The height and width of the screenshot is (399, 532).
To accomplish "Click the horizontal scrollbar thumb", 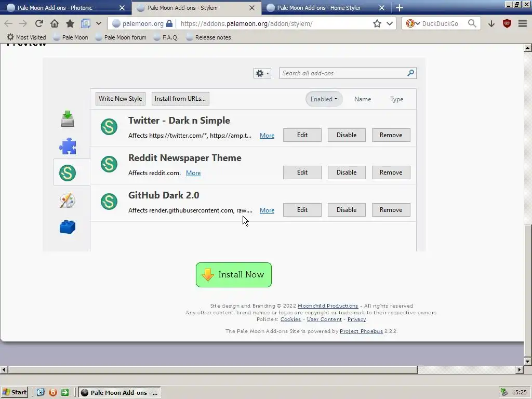I will pyautogui.click(x=212, y=369).
